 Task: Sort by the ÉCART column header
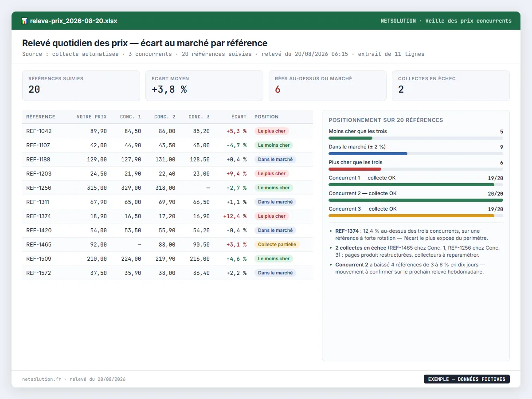[239, 117]
